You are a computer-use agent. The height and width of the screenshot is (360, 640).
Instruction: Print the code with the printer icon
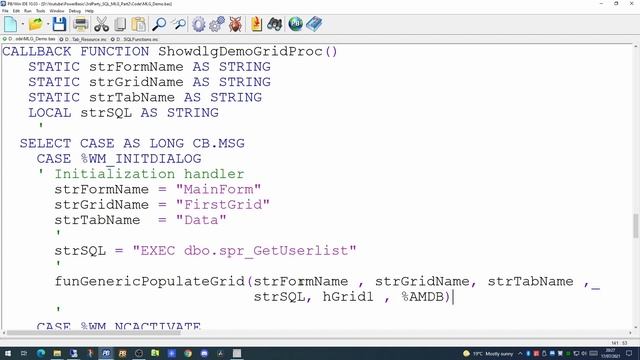tap(80, 24)
